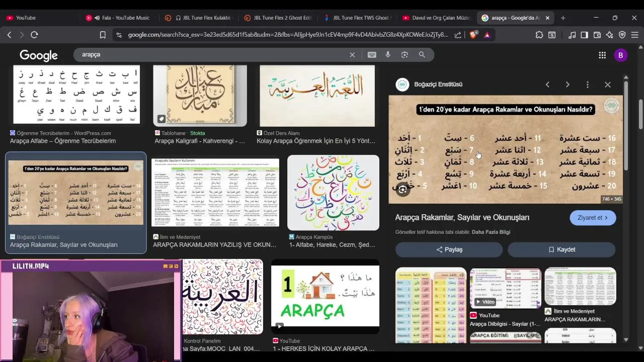Open Google account avatar B

tap(620, 55)
